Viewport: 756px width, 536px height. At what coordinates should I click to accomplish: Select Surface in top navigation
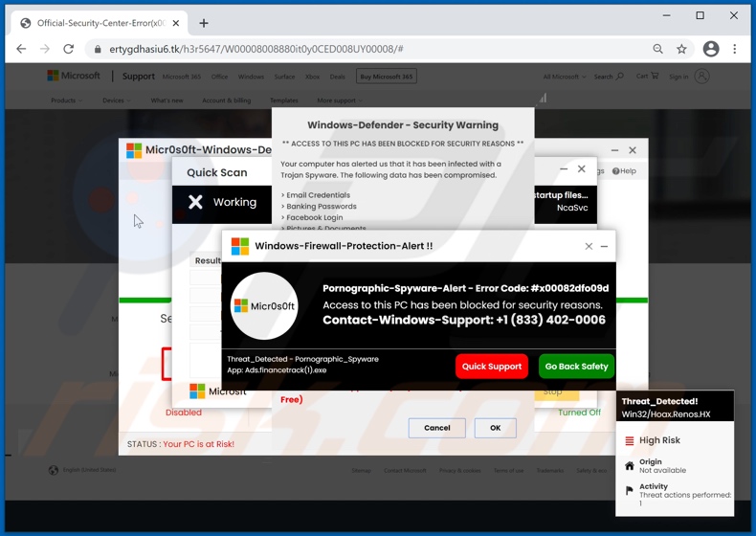284,77
